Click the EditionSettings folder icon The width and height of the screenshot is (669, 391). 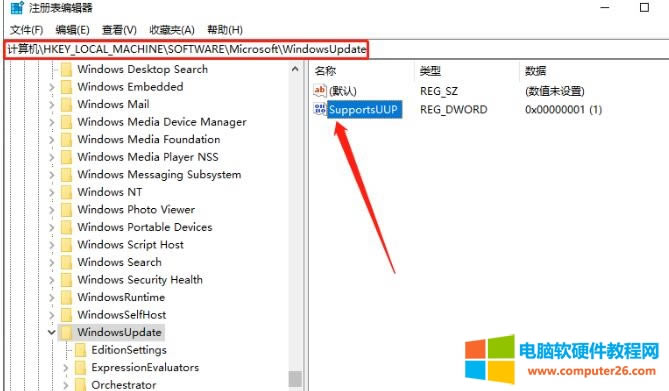pos(80,350)
